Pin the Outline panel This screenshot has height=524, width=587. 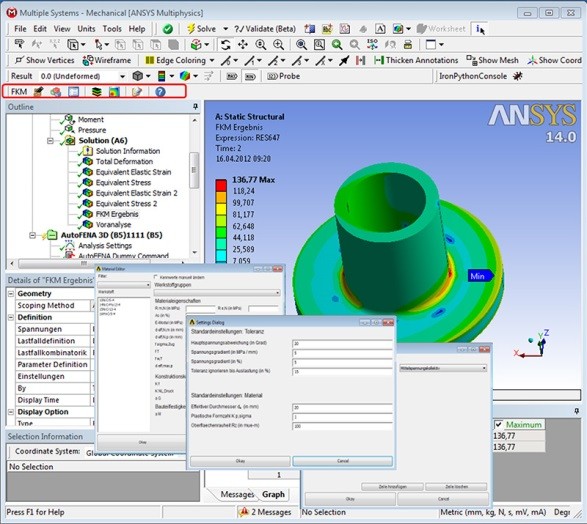pos(195,107)
